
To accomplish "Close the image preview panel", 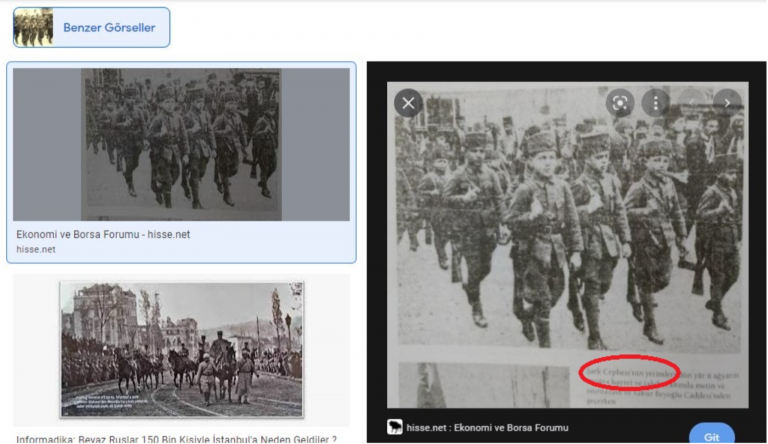I will tap(408, 103).
